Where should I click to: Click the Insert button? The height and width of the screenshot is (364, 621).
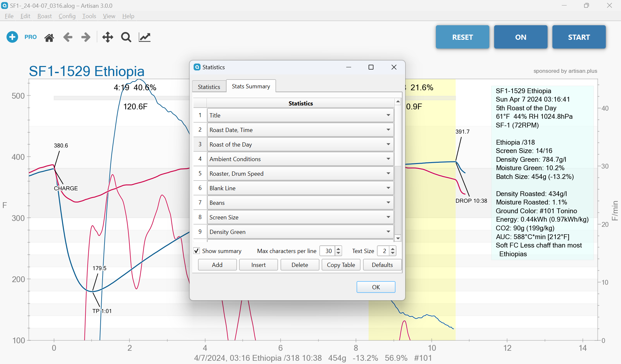[x=259, y=265]
